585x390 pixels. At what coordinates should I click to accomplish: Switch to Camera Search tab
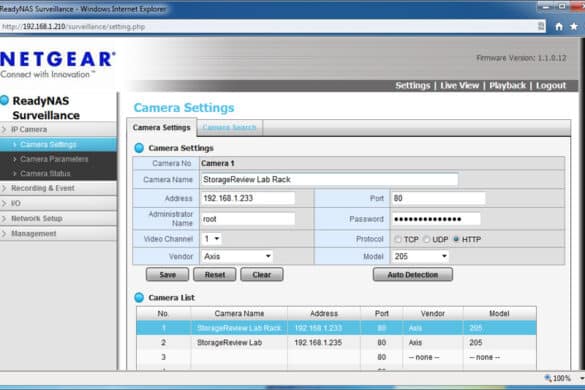coord(229,128)
